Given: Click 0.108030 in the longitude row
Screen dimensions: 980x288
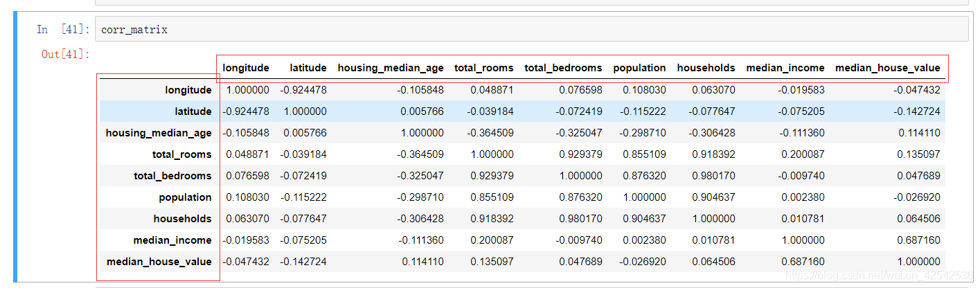Looking at the screenshot, I should pos(645,90).
